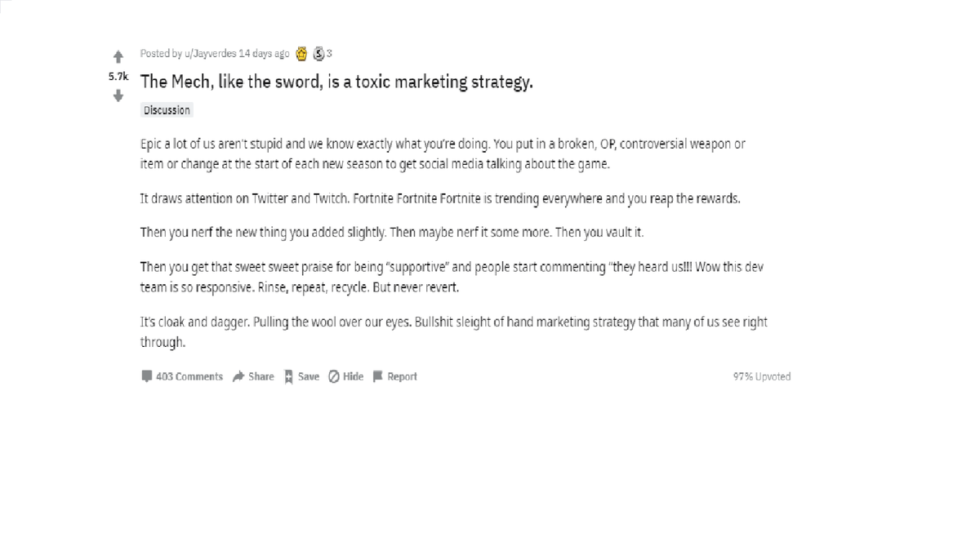This screenshot has height=551, width=980.
Task: Open the 403 Comments link
Action: 189,376
